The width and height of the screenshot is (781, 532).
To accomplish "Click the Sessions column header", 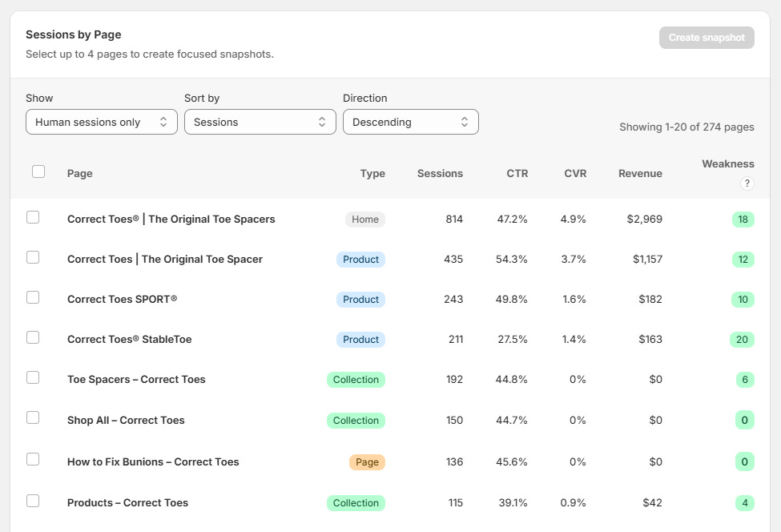I will (440, 173).
